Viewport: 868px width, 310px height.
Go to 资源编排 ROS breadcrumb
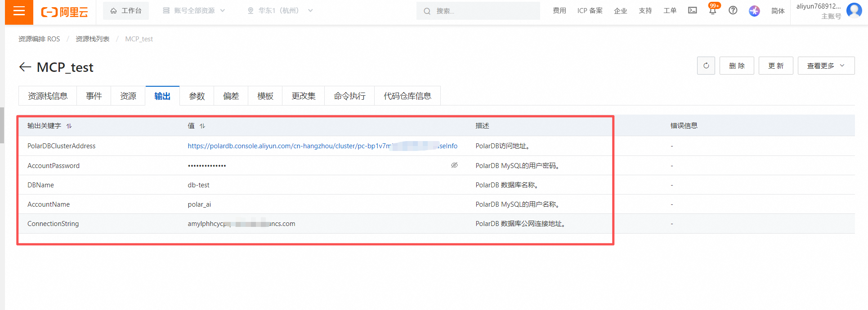[39, 39]
